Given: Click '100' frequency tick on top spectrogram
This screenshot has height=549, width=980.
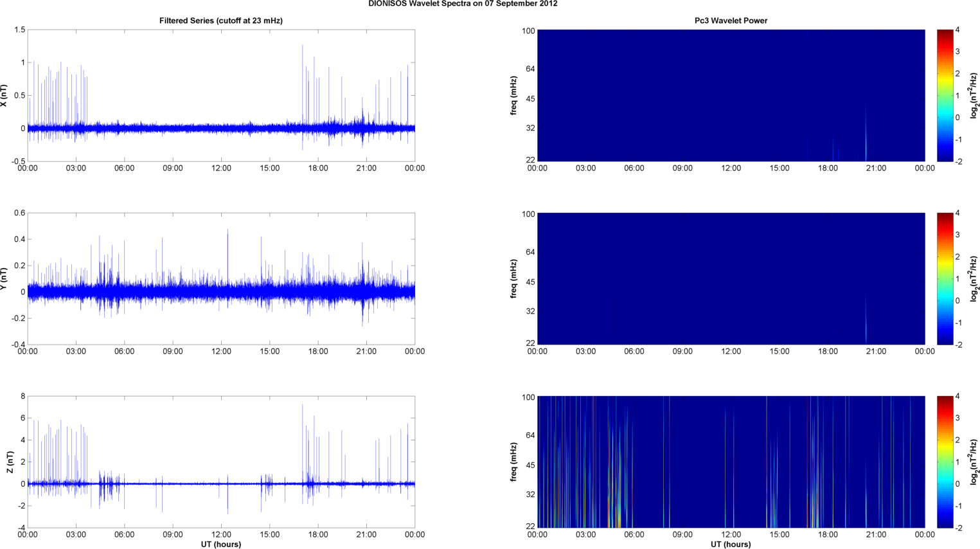Looking at the screenshot, I should (x=528, y=31).
